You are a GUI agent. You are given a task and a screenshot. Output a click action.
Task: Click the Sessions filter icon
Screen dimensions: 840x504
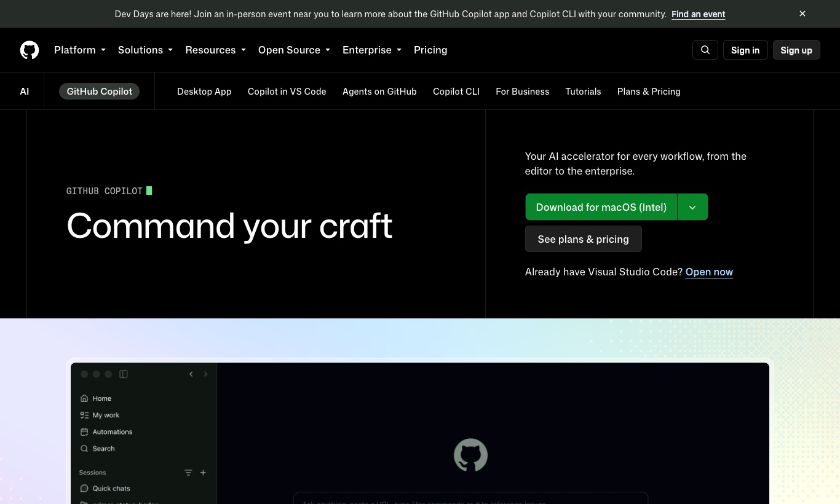[x=188, y=473]
